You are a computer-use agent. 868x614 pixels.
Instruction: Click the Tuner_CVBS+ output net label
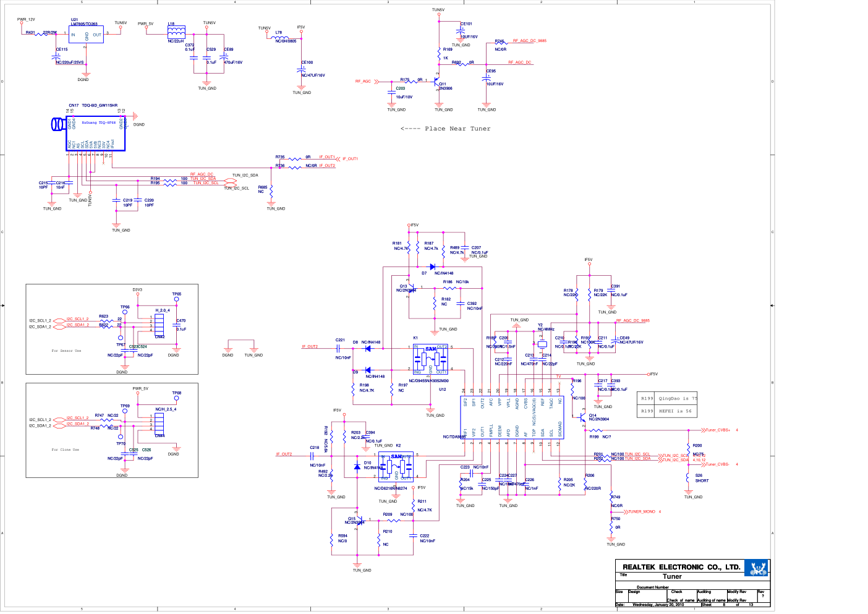coord(718,430)
